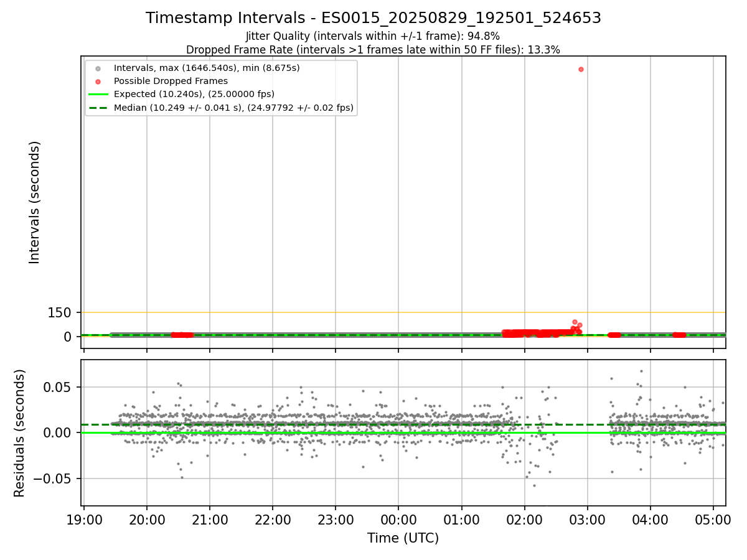Click legend entry "Expected (10.240s), (25.00000 fps)"
The image size is (747, 560).
(x=194, y=94)
